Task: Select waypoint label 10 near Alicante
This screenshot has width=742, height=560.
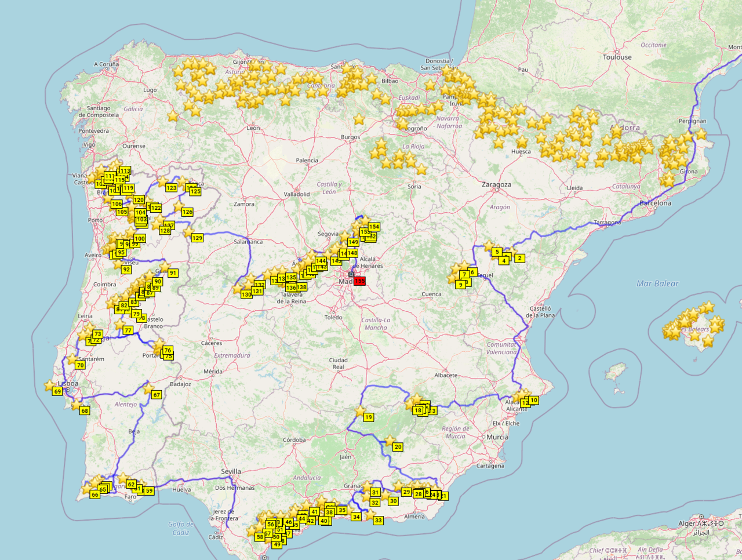Action: click(x=533, y=400)
